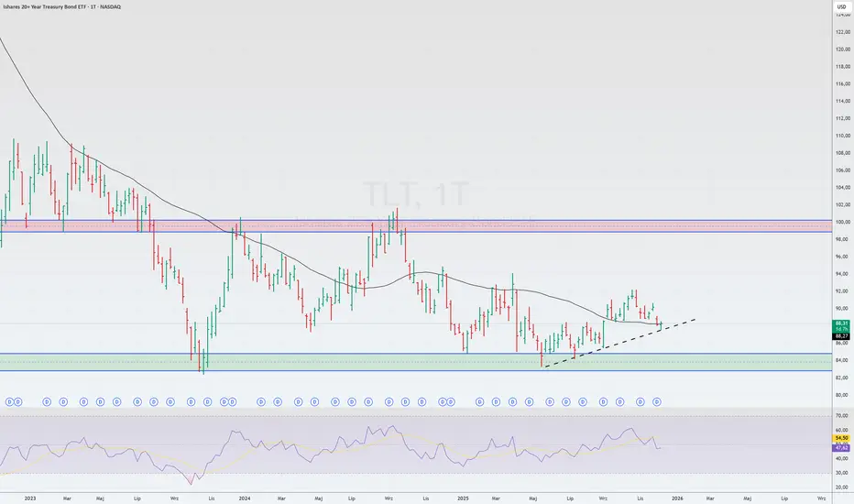Click the 94,00 price axis label
Image resolution: width=854 pixels, height=504 pixels.
pyautogui.click(x=843, y=274)
